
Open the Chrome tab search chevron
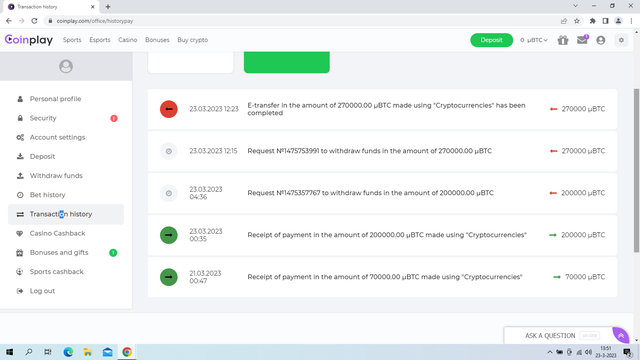[x=575, y=6]
